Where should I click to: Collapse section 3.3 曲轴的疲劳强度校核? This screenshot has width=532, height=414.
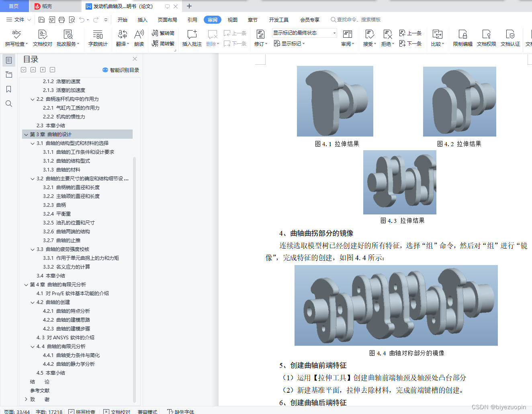[33, 249]
